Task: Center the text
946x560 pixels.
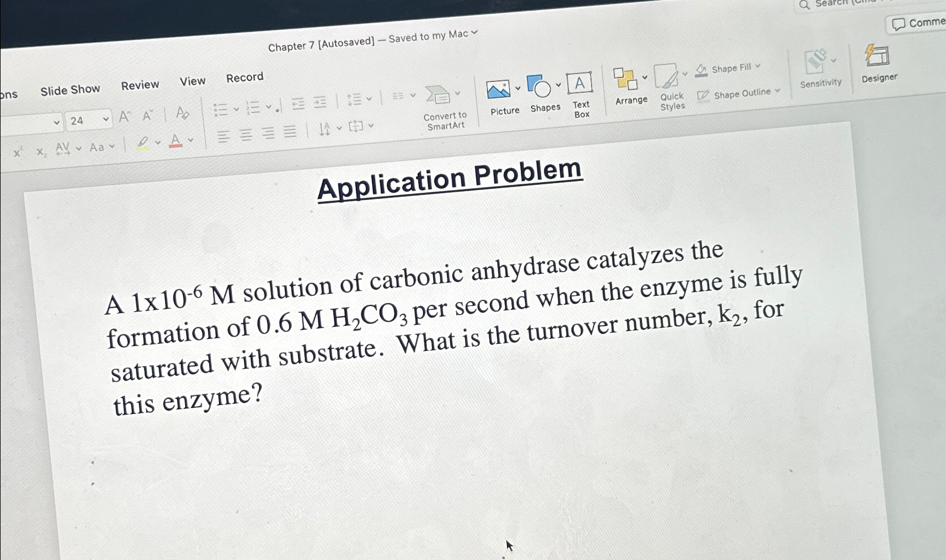Action: pos(246,135)
